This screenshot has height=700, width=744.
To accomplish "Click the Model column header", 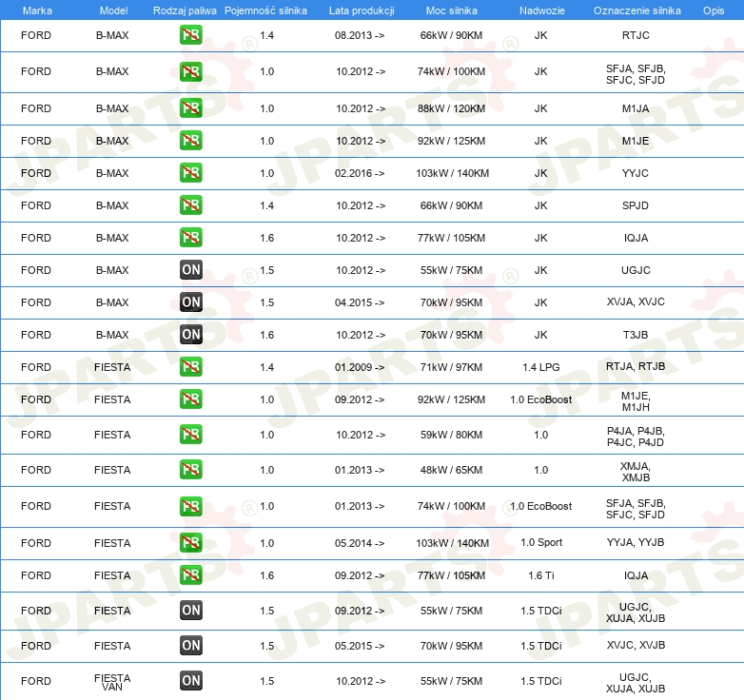I will 113,10.
